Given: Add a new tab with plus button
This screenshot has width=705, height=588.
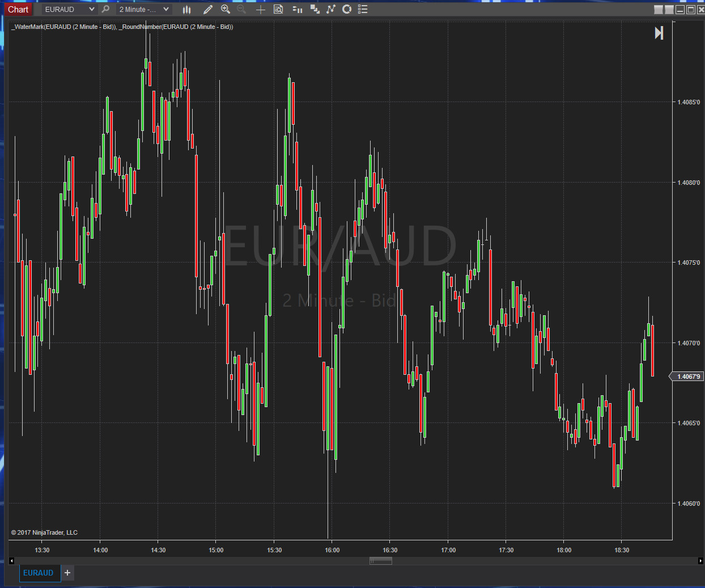Looking at the screenshot, I should click(x=67, y=573).
